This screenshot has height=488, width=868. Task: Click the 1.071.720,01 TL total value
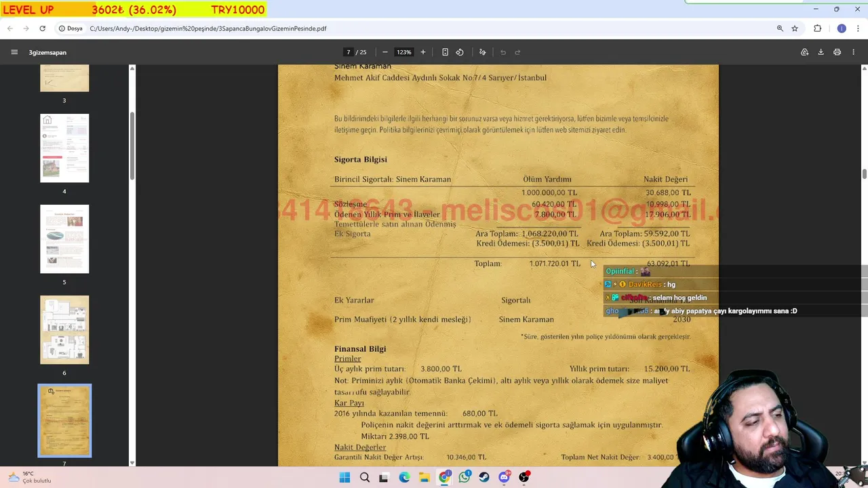[x=555, y=264]
